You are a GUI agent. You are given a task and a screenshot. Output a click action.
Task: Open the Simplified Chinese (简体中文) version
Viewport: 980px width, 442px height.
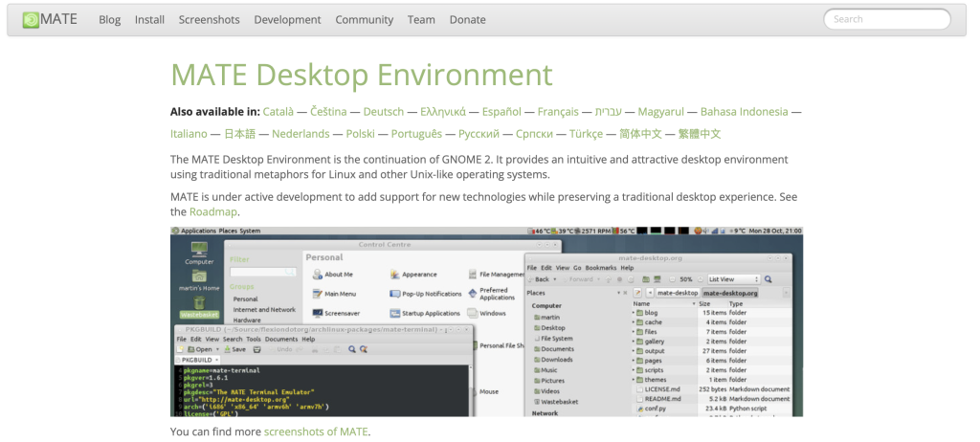(640, 134)
